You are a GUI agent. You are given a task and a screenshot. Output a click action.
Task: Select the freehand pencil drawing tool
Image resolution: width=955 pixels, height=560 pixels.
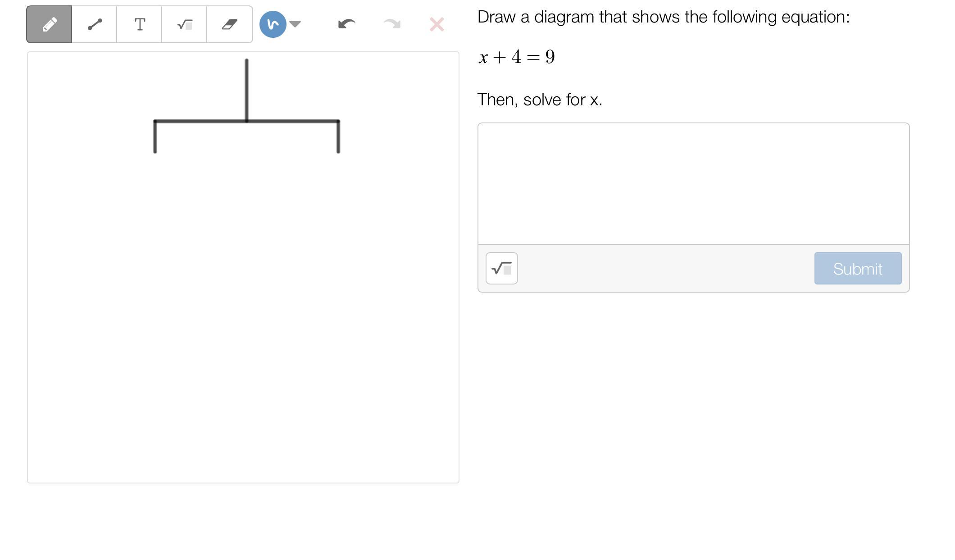(49, 24)
